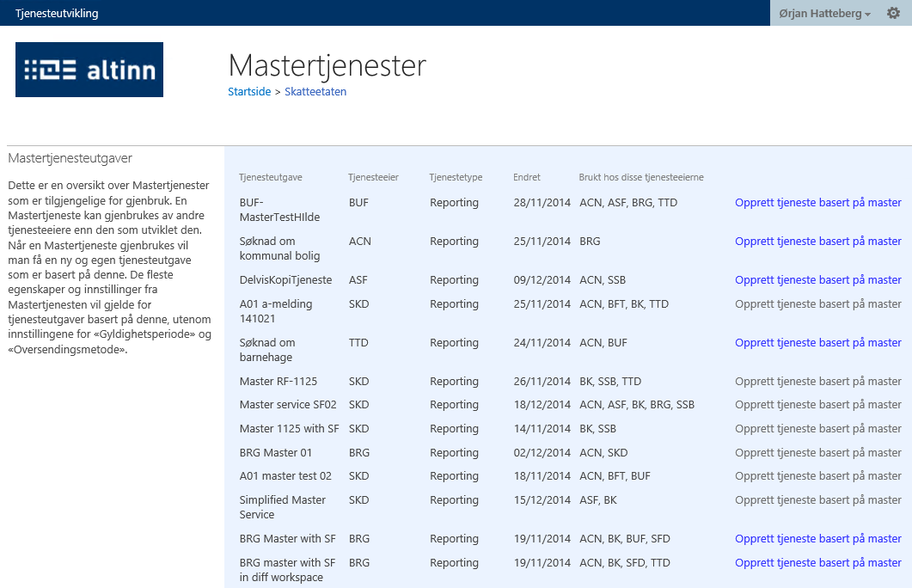Viewport: 912px width, 588px height.
Task: Select the Simplified Master Service name
Action: pos(283,507)
